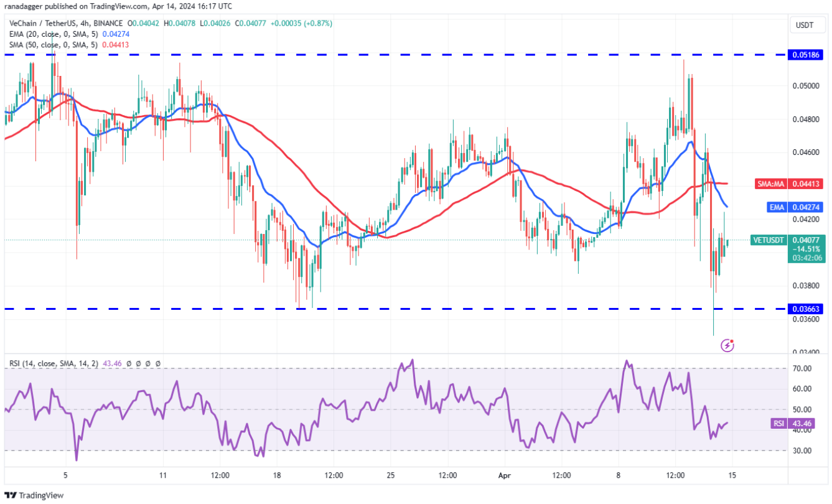
Task: Click the '25' date label on time axis
Action: pos(391,475)
